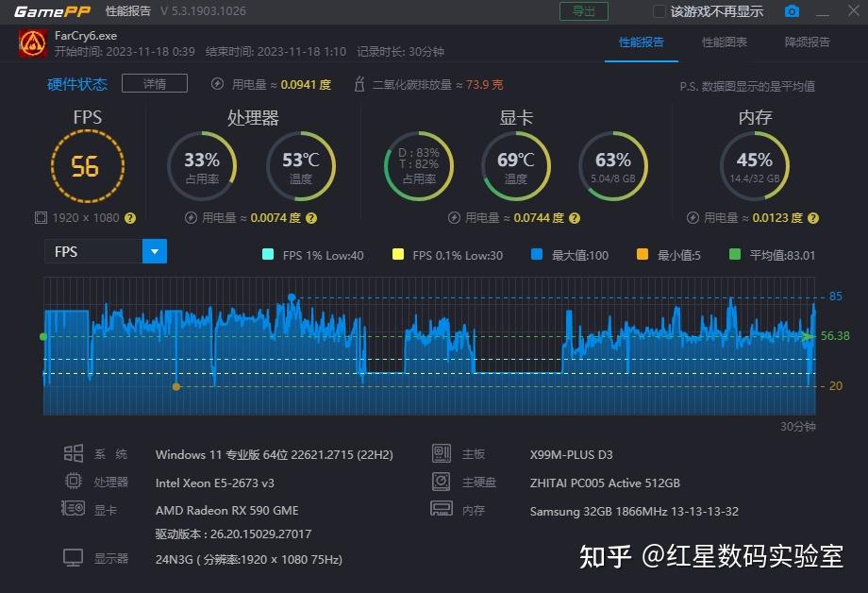Click the green average marker at chart left
The image size is (868, 593).
click(x=43, y=336)
